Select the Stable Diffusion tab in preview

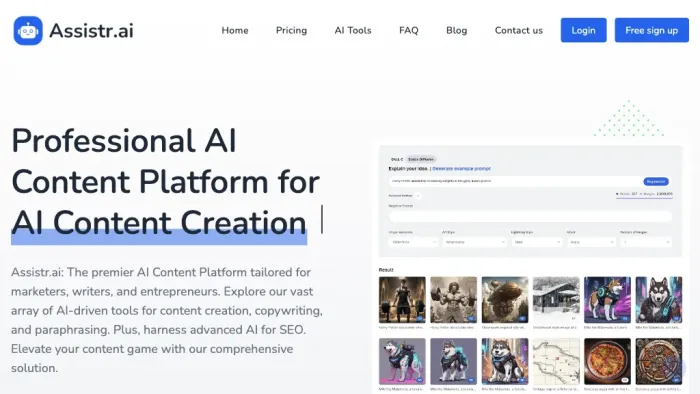tap(421, 159)
